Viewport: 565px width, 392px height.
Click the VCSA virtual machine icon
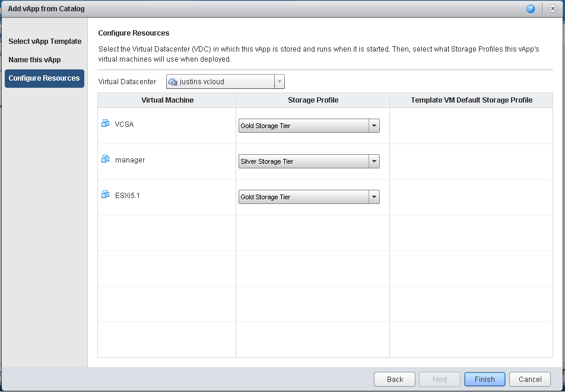click(105, 123)
